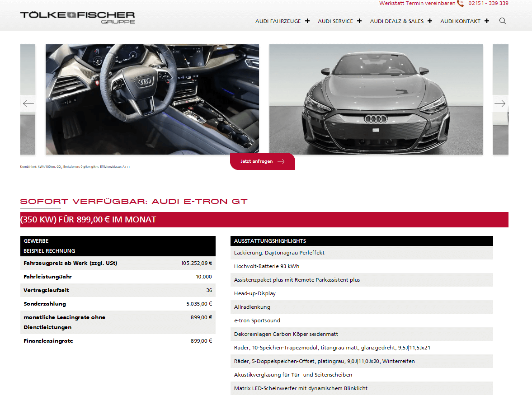Expand the Audi Fahrzeuge plus icon
This screenshot has height=396, width=532.
[307, 21]
